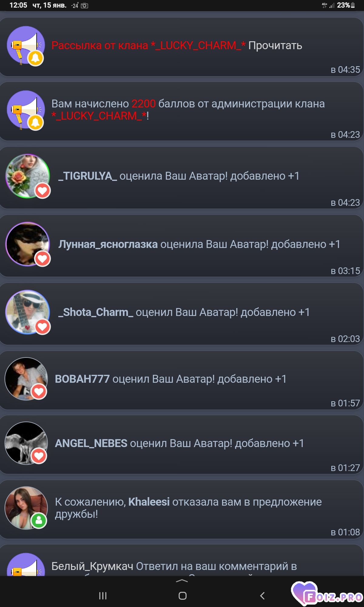Image resolution: width=364 pixels, height=607 pixels.
Task: Open BOBAH777 username link
Action: pyautogui.click(x=82, y=379)
